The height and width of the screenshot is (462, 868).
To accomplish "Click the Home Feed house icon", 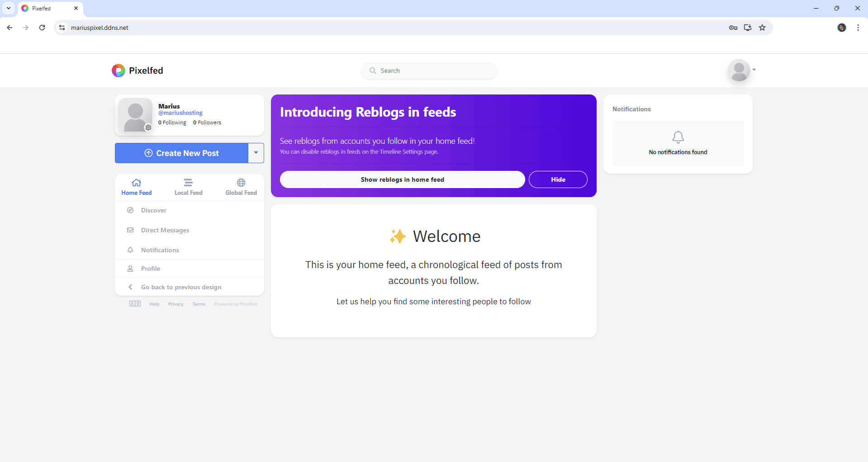I will click(x=137, y=183).
